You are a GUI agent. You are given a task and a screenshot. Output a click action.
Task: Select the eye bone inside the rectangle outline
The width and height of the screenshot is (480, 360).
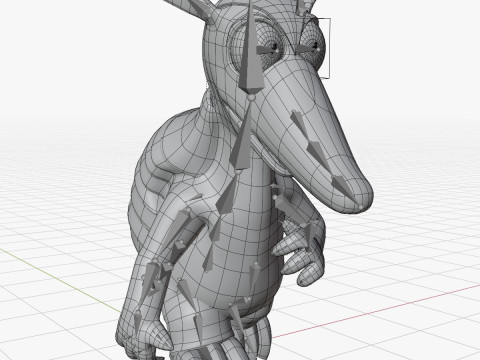308,49
